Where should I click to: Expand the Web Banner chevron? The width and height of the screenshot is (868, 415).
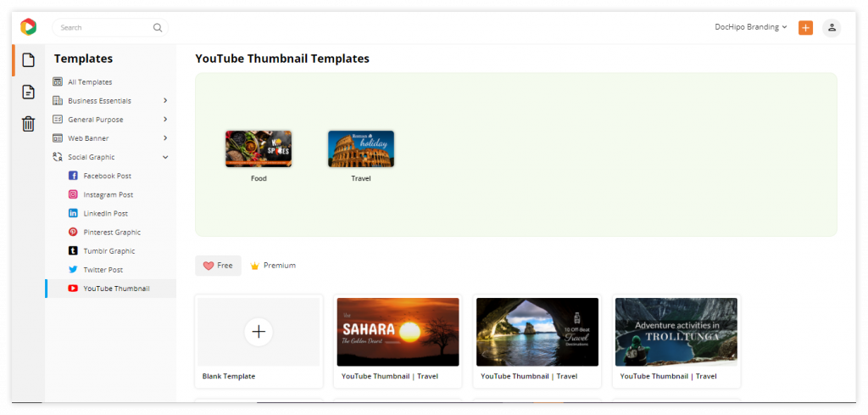tap(165, 138)
